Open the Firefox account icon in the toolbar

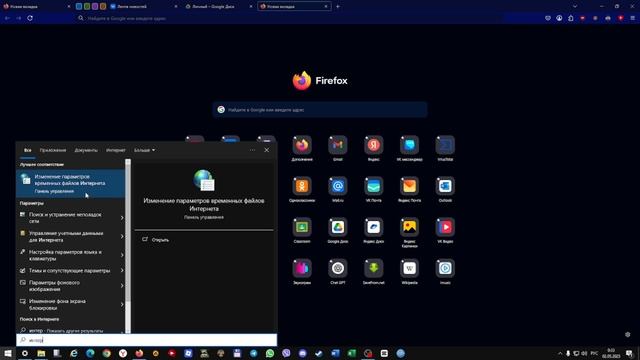(559, 18)
